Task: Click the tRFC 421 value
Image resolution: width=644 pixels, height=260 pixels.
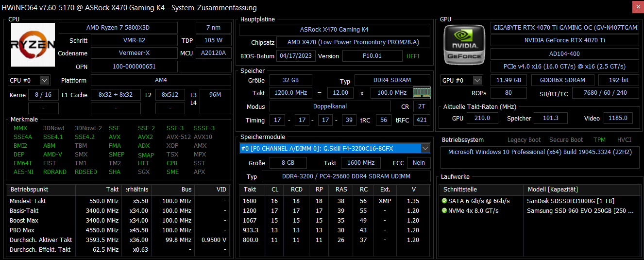Action: 422,120
